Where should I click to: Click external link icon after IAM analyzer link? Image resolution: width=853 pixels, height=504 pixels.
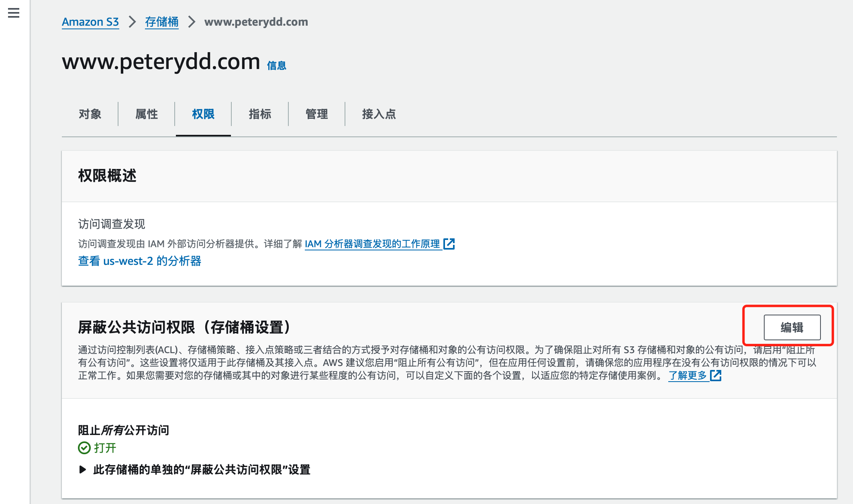(x=449, y=244)
